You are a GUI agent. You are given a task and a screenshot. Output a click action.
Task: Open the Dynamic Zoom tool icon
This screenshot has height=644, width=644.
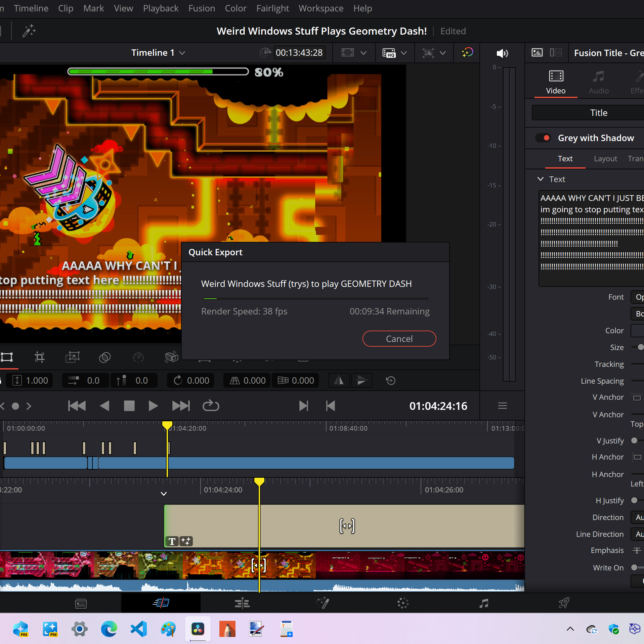[x=73, y=357]
